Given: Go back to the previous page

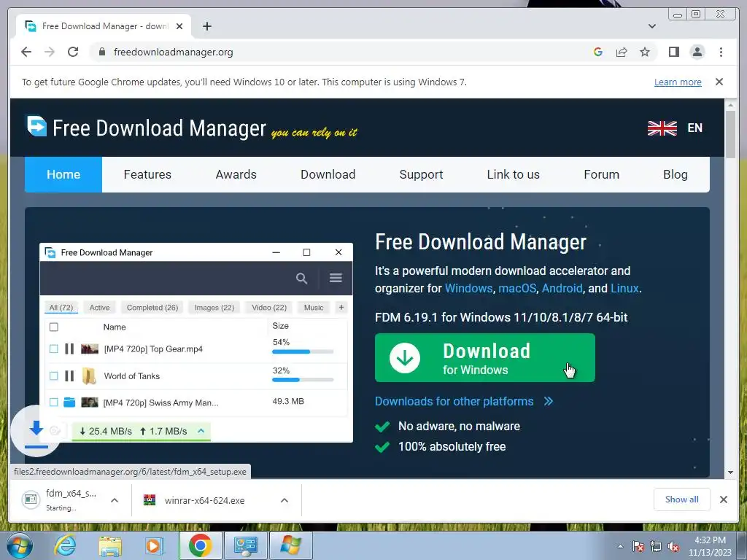Looking at the screenshot, I should pyautogui.click(x=26, y=52).
